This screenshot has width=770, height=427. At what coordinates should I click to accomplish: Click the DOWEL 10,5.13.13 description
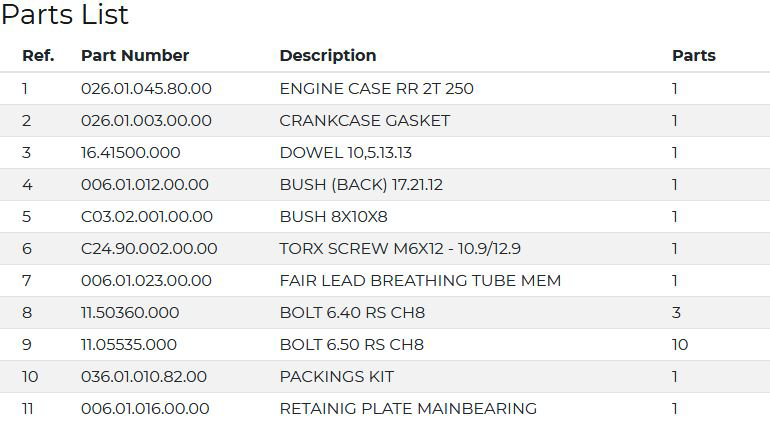tap(346, 152)
